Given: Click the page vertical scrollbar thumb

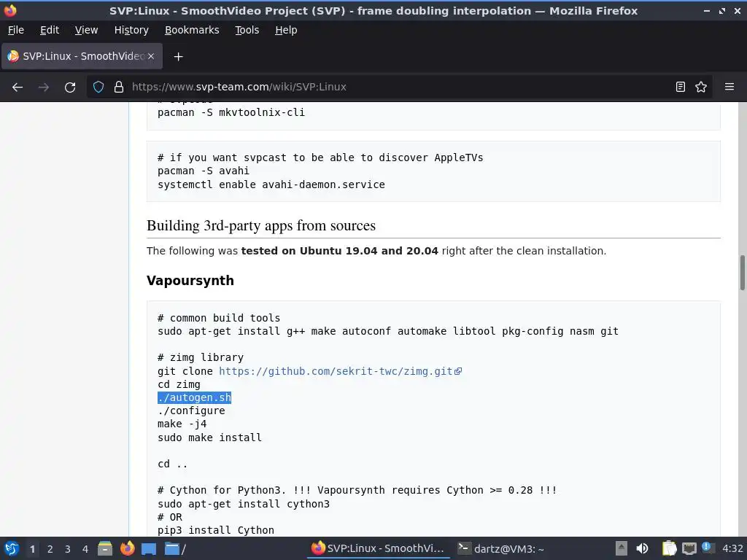Looking at the screenshot, I should click(742, 273).
